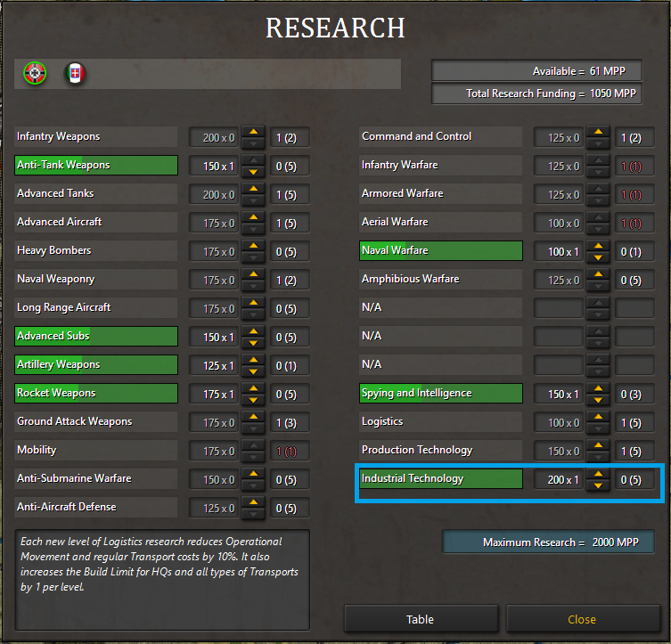Decrease Rocket Weapons research with down arrow
The image size is (671, 644).
tap(253, 400)
